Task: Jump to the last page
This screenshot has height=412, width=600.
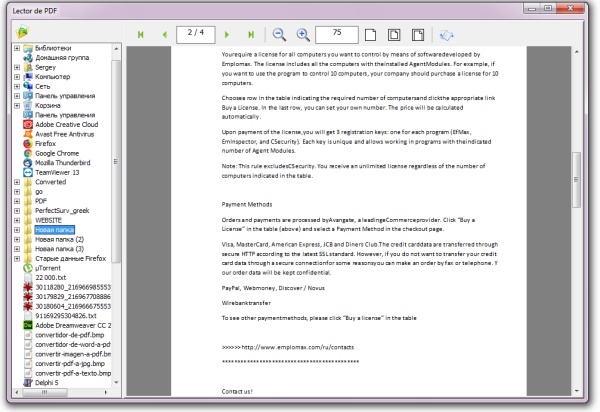Action: click(x=251, y=35)
